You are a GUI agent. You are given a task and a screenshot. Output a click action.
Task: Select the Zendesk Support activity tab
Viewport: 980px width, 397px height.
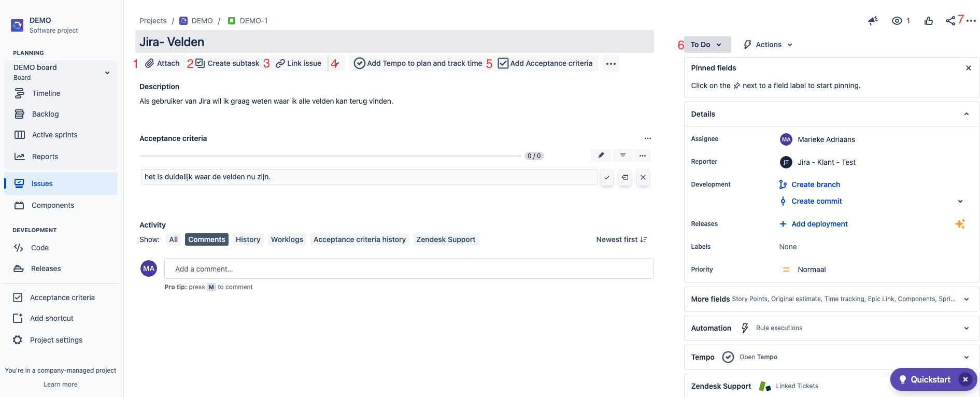click(x=446, y=239)
